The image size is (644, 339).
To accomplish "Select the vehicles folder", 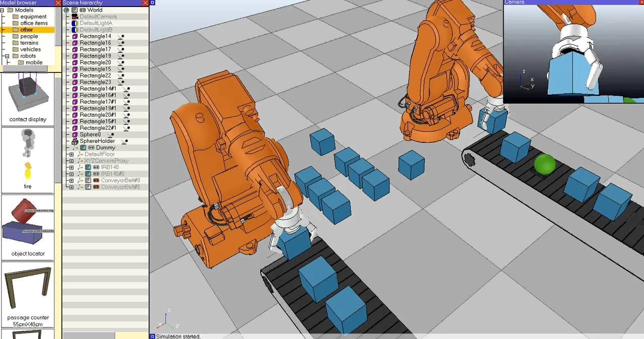I will [30, 49].
